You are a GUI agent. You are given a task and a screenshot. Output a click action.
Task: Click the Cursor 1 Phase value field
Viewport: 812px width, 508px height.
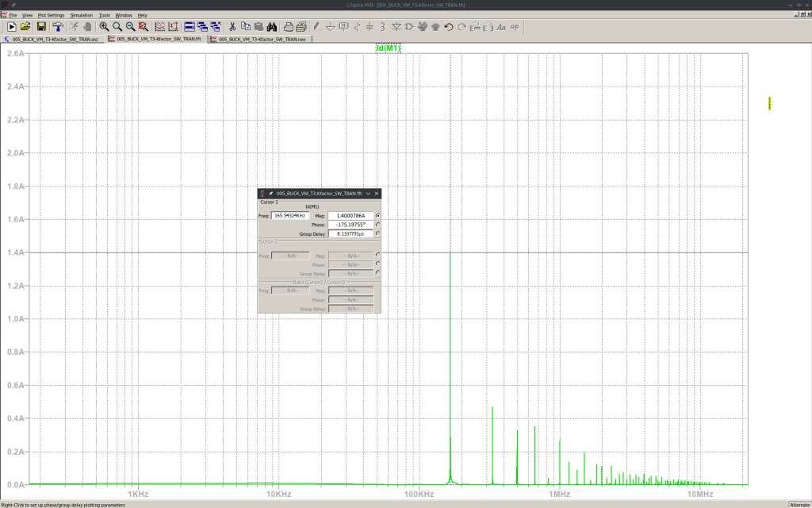pyautogui.click(x=350, y=225)
